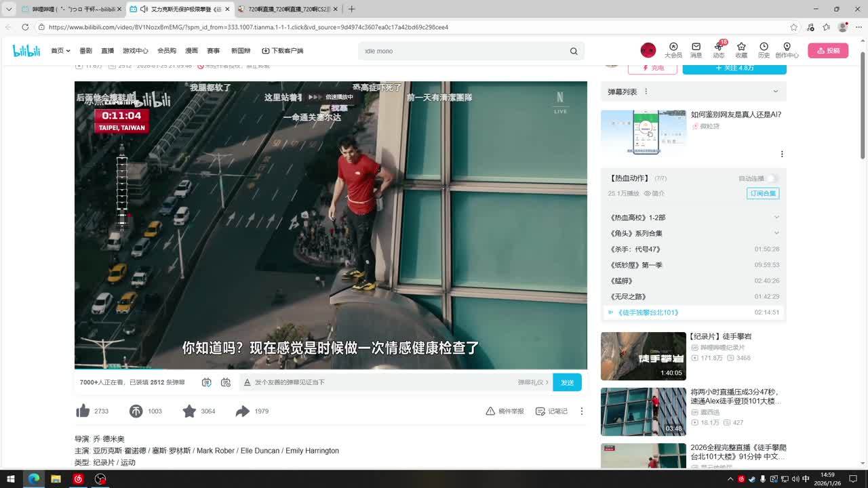The height and width of the screenshot is (488, 868).
Task: Click the danmaku text input field
Action: tap(380, 382)
